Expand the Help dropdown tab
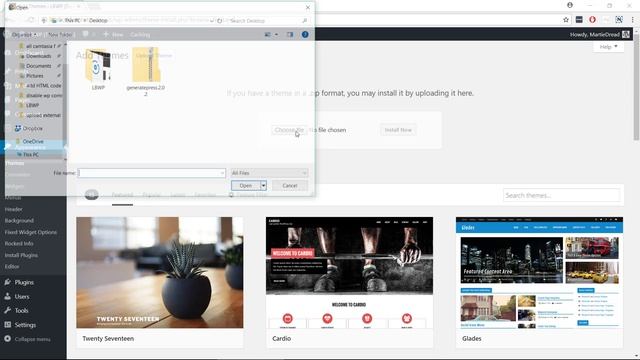 pyautogui.click(x=608, y=47)
